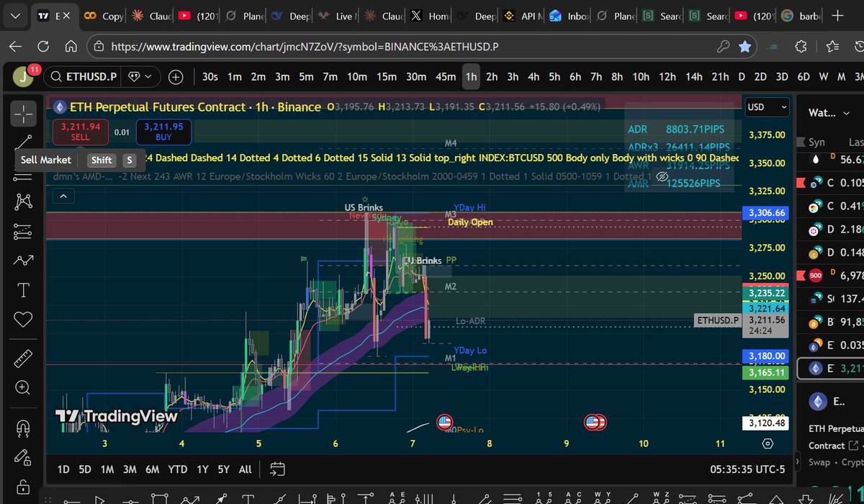Switch chart to 30s interval
This screenshot has width=864, height=504.
coord(210,77)
